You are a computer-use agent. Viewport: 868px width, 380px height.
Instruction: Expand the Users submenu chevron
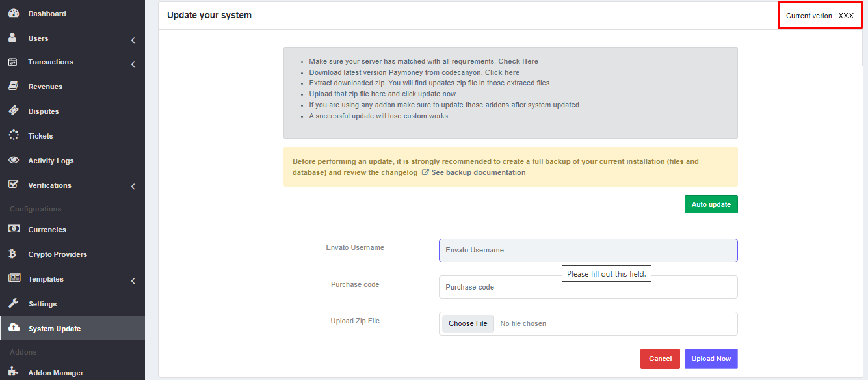click(x=133, y=40)
